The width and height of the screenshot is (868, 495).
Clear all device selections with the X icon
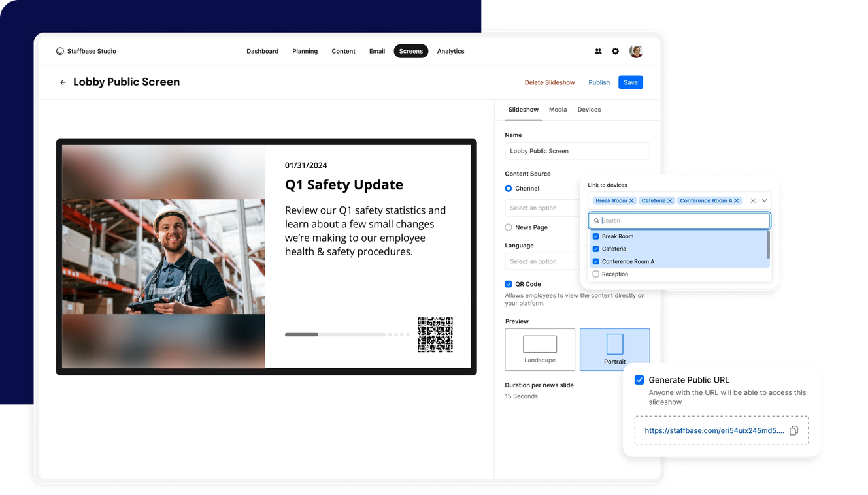753,200
